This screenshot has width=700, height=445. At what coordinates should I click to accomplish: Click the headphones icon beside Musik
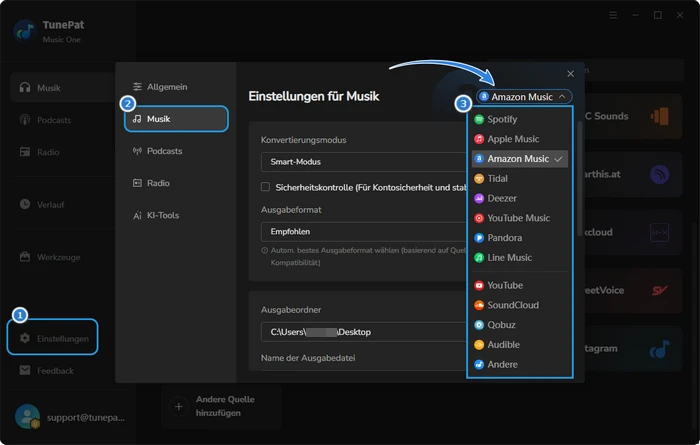tap(25, 87)
